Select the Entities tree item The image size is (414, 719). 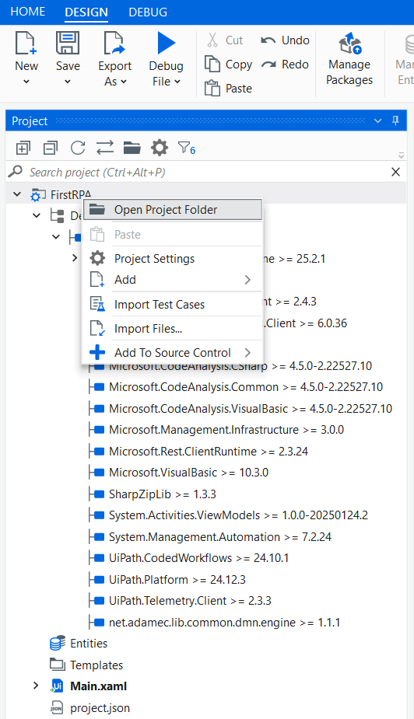(88, 643)
